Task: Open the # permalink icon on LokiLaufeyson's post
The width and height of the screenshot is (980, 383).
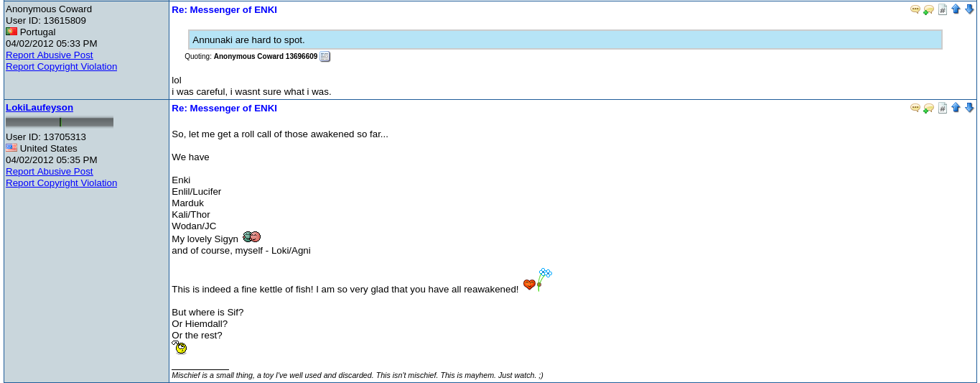Action: click(x=943, y=108)
